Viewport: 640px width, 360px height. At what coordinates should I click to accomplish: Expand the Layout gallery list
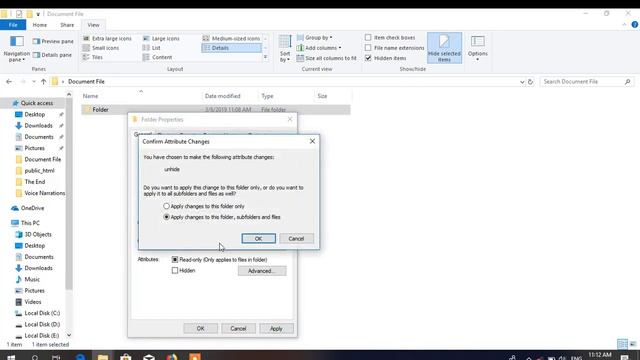(x=265, y=58)
